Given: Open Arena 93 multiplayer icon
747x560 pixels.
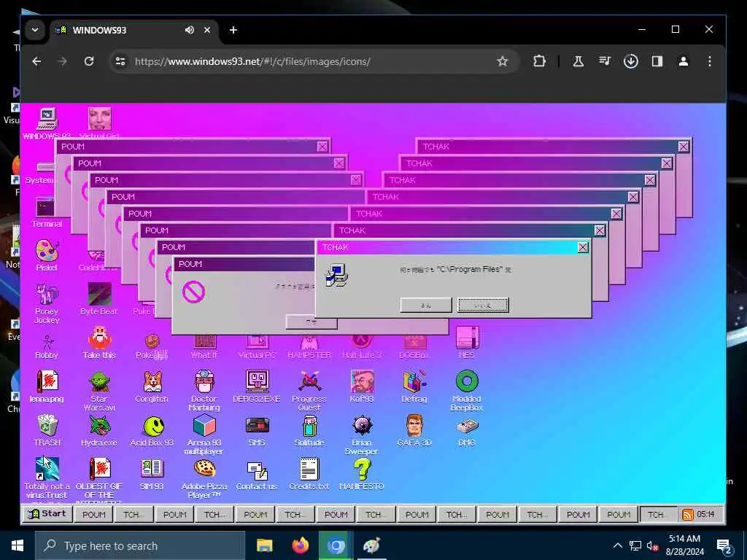Looking at the screenshot, I should pyautogui.click(x=204, y=435).
